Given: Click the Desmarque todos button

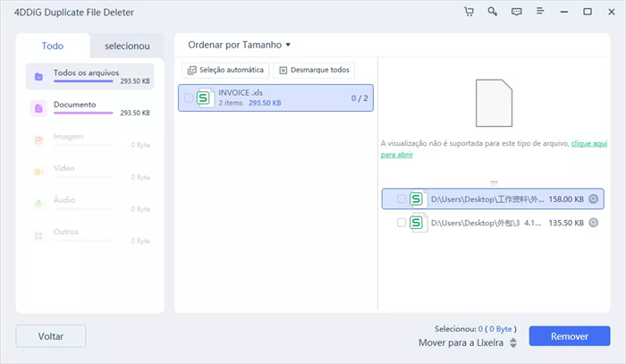Looking at the screenshot, I should tap(314, 70).
